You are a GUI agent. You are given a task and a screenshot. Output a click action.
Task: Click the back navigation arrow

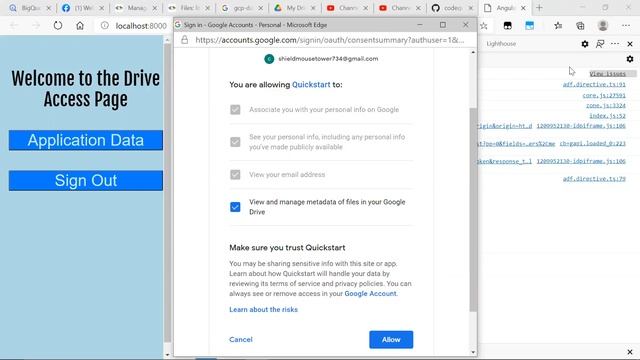pos(13,26)
